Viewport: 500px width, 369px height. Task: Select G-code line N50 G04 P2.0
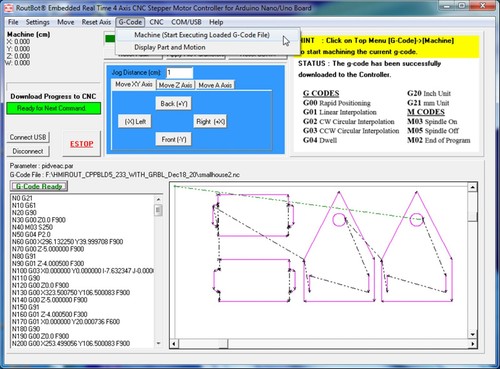pos(31,235)
